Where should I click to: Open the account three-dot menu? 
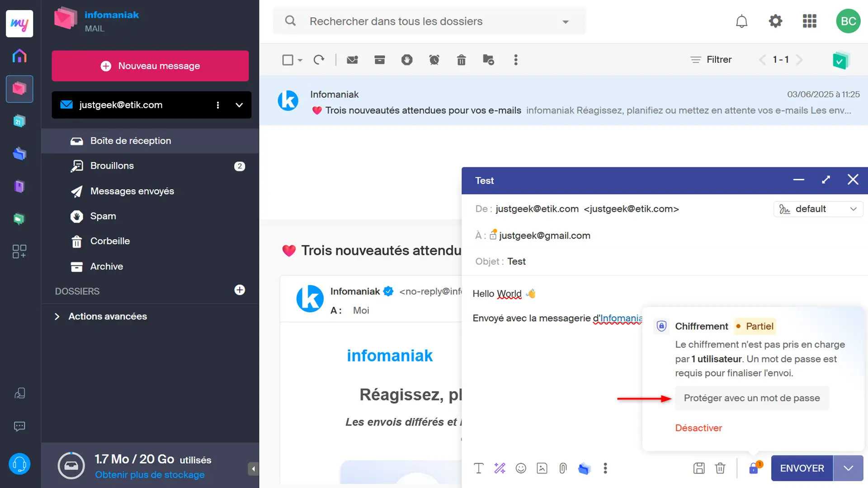pyautogui.click(x=218, y=105)
